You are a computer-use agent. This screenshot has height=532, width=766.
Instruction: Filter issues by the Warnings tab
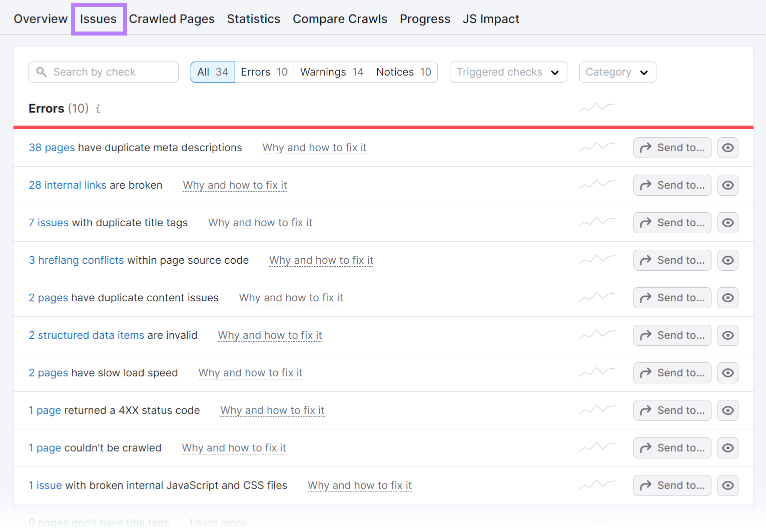(331, 72)
